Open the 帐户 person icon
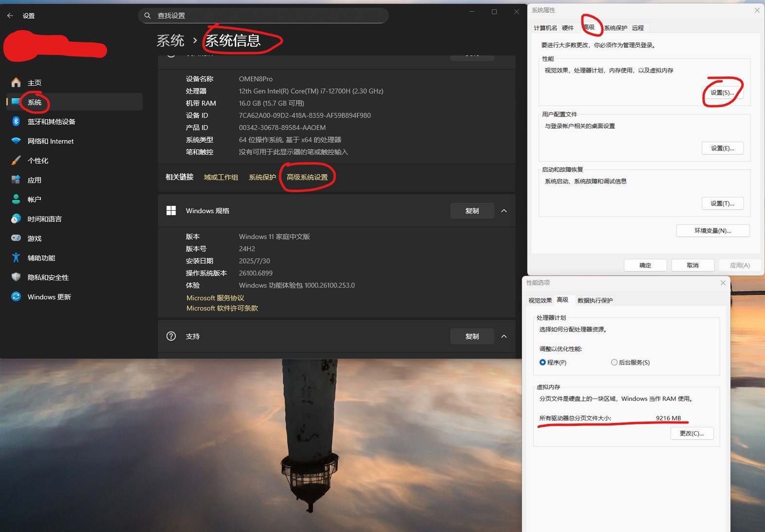Image resolution: width=765 pixels, height=532 pixels. click(x=16, y=199)
